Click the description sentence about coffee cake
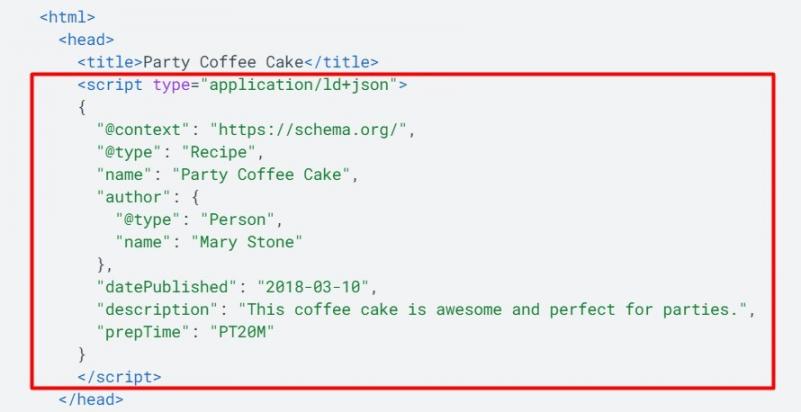This screenshot has width=801, height=412. coord(493,309)
